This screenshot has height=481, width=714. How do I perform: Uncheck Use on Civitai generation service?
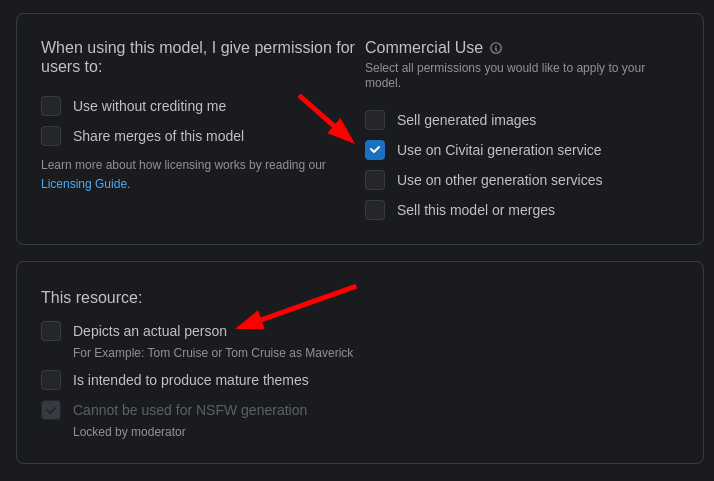click(375, 150)
